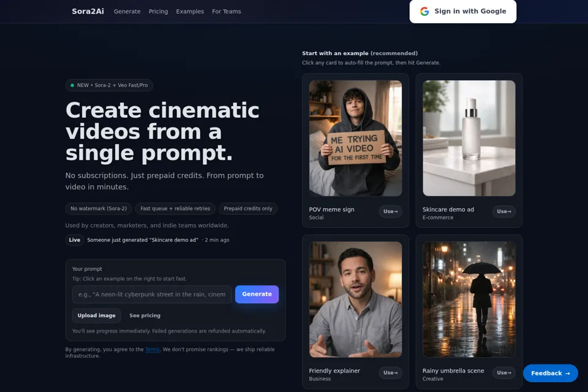Click the 'POV meme sign' title text
588x392 pixels.
(x=331, y=209)
